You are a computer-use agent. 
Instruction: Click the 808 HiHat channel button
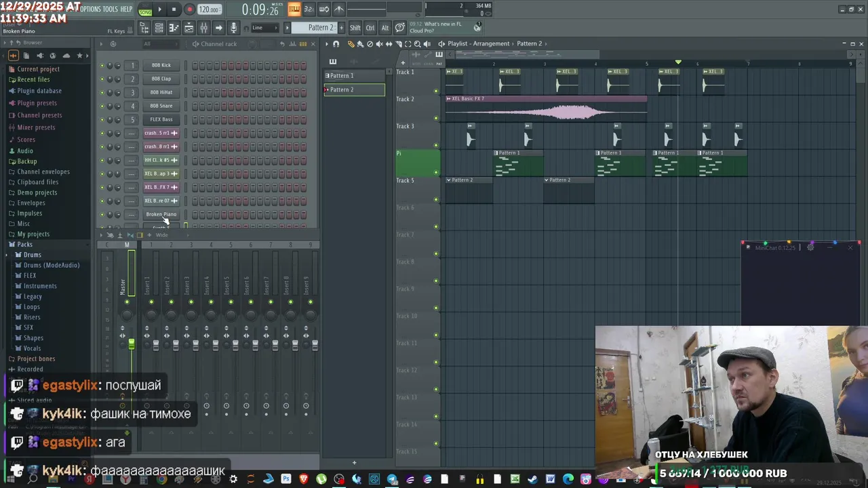tap(161, 92)
